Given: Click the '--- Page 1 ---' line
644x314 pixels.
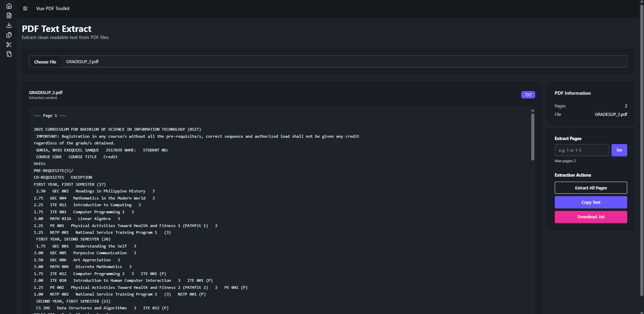Looking at the screenshot, I should click(50, 116).
